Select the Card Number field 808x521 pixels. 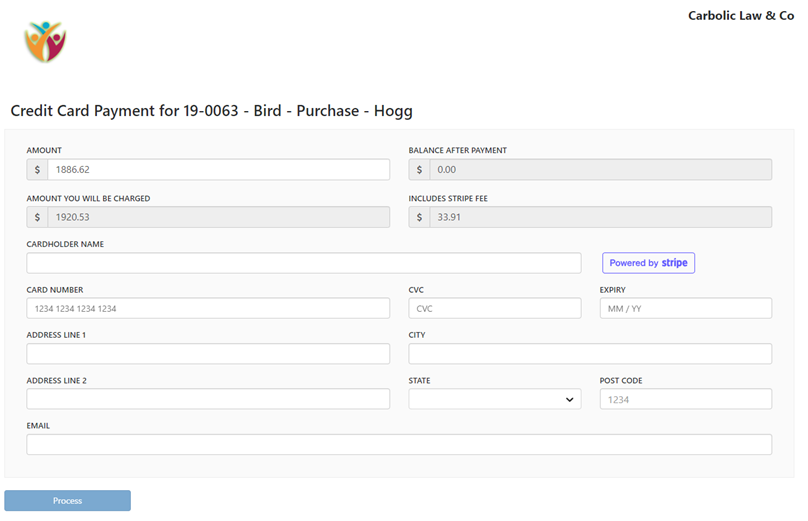(x=208, y=309)
